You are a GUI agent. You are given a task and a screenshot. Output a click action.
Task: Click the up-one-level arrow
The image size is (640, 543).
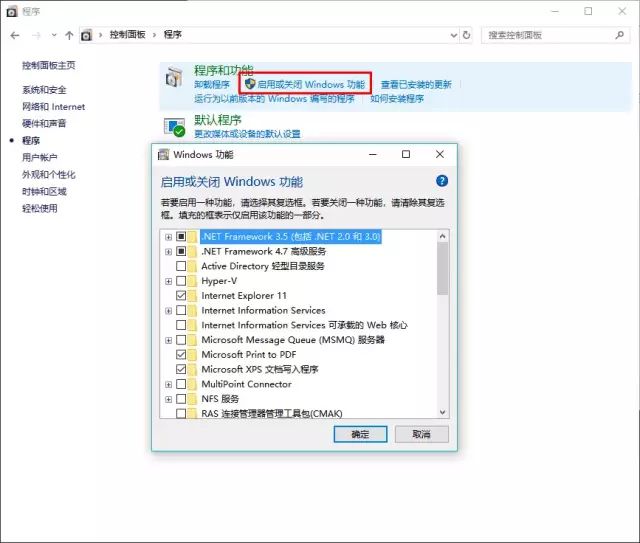[69, 36]
